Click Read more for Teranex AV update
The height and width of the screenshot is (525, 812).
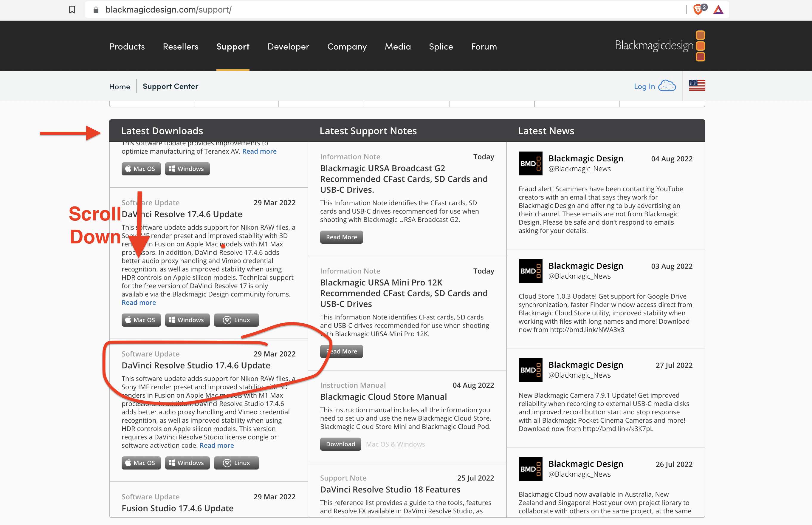click(x=259, y=151)
